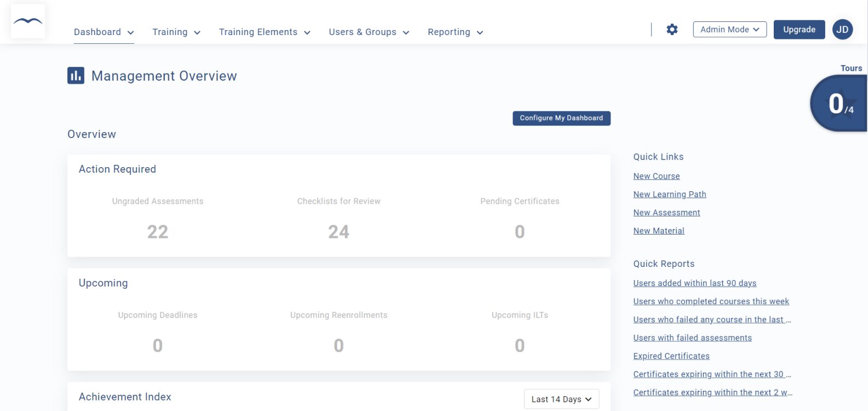
Task: Expand the Reporting menu
Action: [x=455, y=32]
